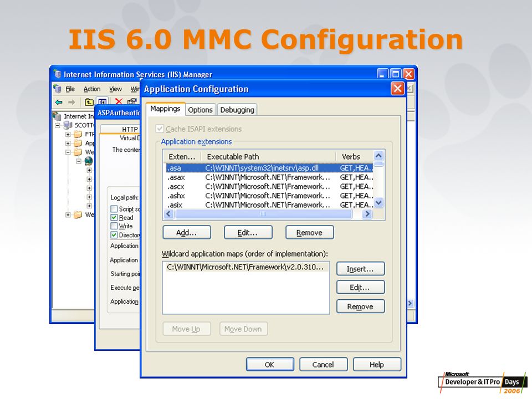Click the Help button
The height and width of the screenshot is (399, 532).
click(x=377, y=365)
